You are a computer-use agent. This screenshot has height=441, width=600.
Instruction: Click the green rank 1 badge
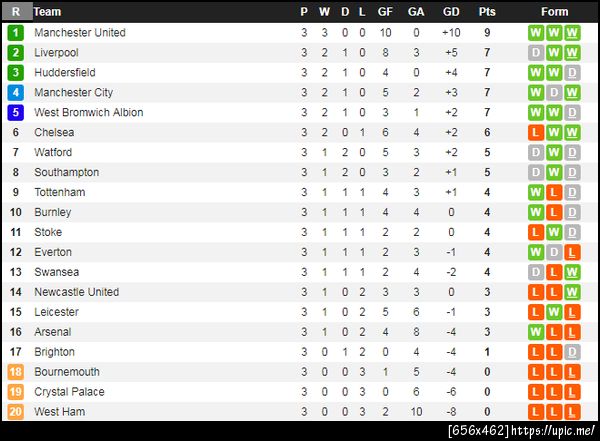click(x=15, y=32)
